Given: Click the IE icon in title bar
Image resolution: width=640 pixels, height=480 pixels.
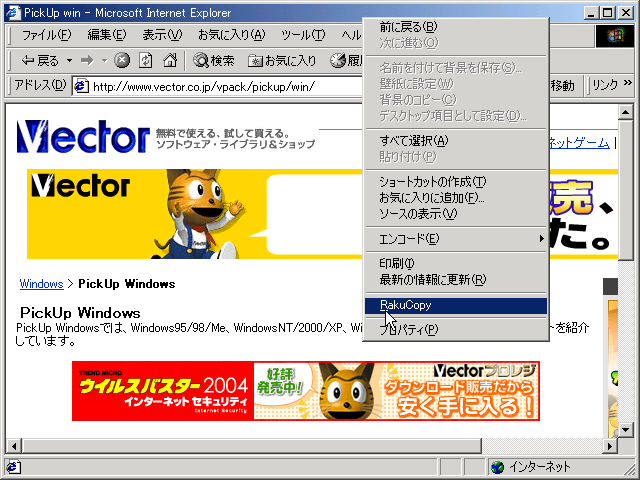Looking at the screenshot, I should click(x=13, y=13).
